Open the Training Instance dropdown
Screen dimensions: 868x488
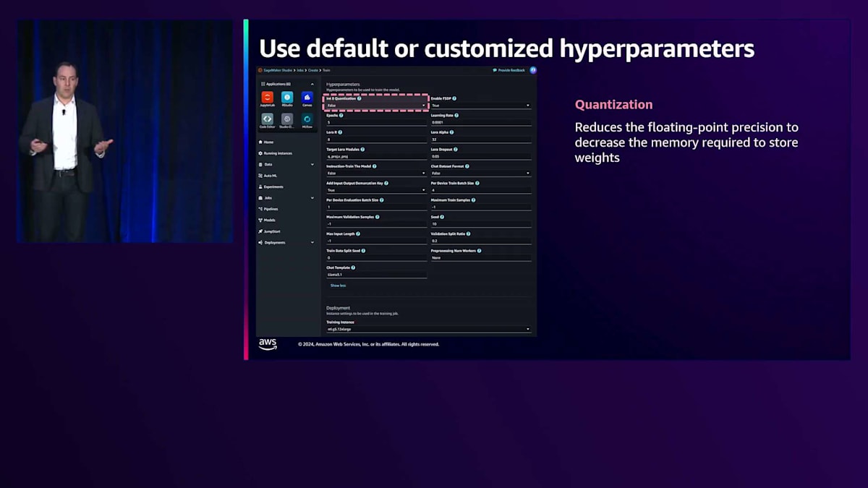pos(428,329)
